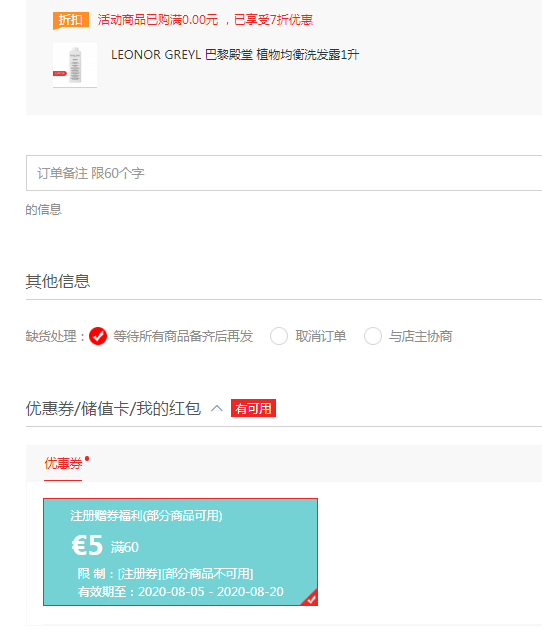Select 等待所有商品备齐后再发 radio option
This screenshot has height=630, width=542.
[98, 336]
